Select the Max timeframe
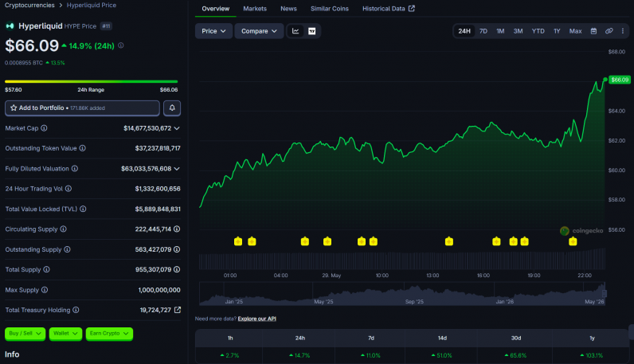634x364 pixels. 575,31
